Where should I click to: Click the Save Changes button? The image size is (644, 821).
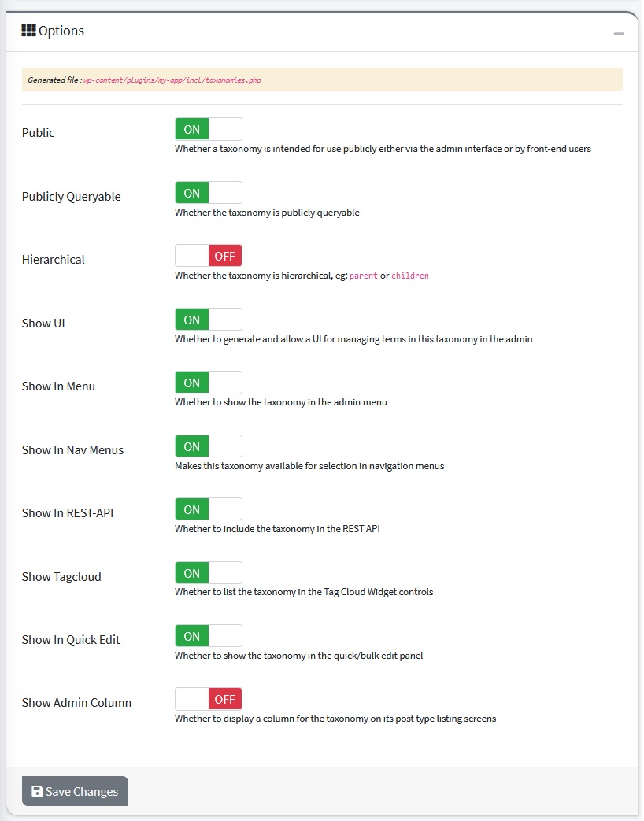coord(75,791)
